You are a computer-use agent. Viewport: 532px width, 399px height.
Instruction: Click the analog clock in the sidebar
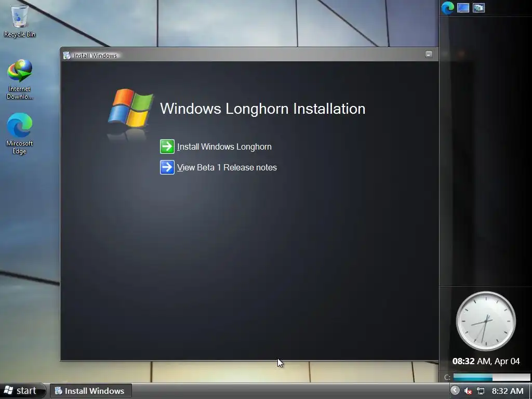pyautogui.click(x=486, y=321)
